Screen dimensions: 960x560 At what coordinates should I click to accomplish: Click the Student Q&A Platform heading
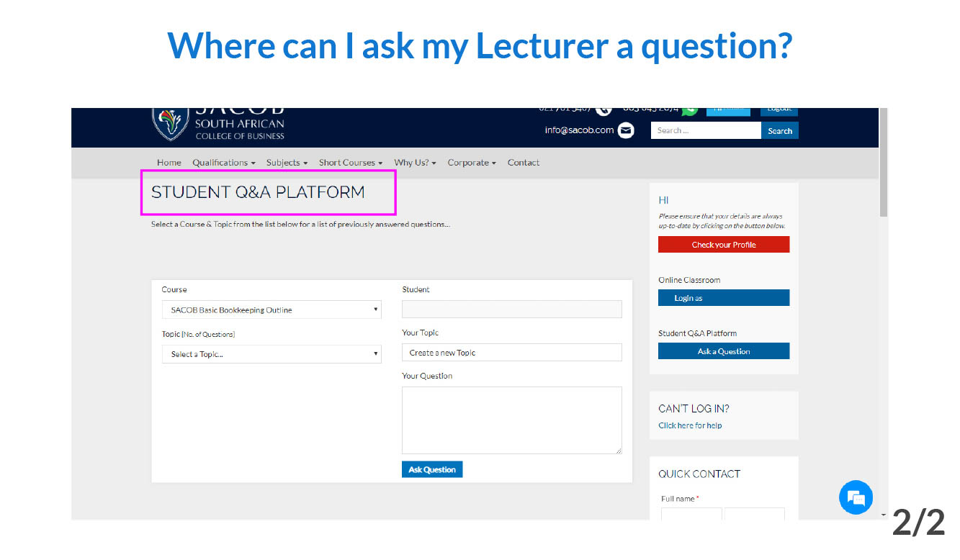point(258,192)
